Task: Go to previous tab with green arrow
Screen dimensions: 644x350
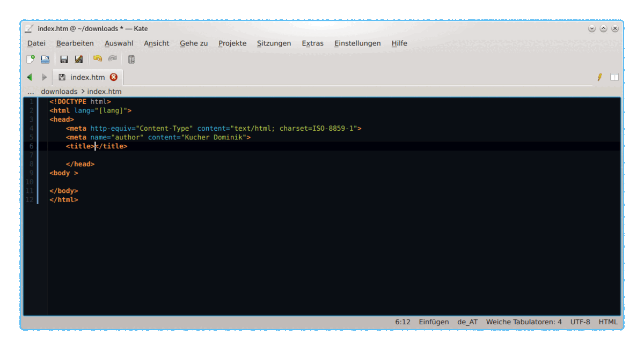Action: pos(30,77)
